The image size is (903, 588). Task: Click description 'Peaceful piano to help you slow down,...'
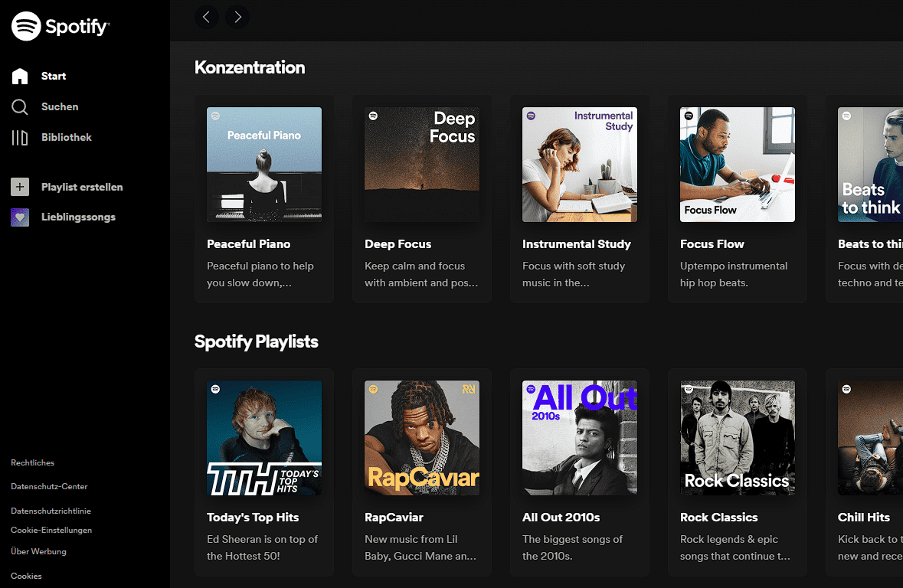260,274
